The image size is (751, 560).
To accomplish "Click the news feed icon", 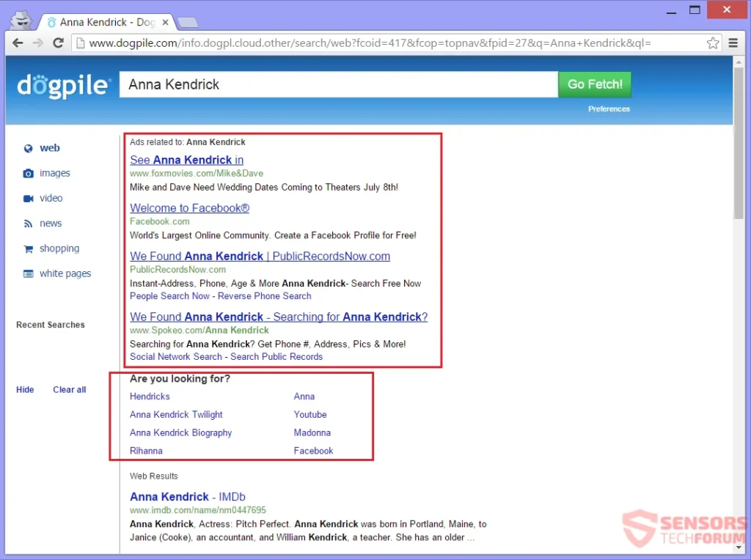I will tap(28, 224).
